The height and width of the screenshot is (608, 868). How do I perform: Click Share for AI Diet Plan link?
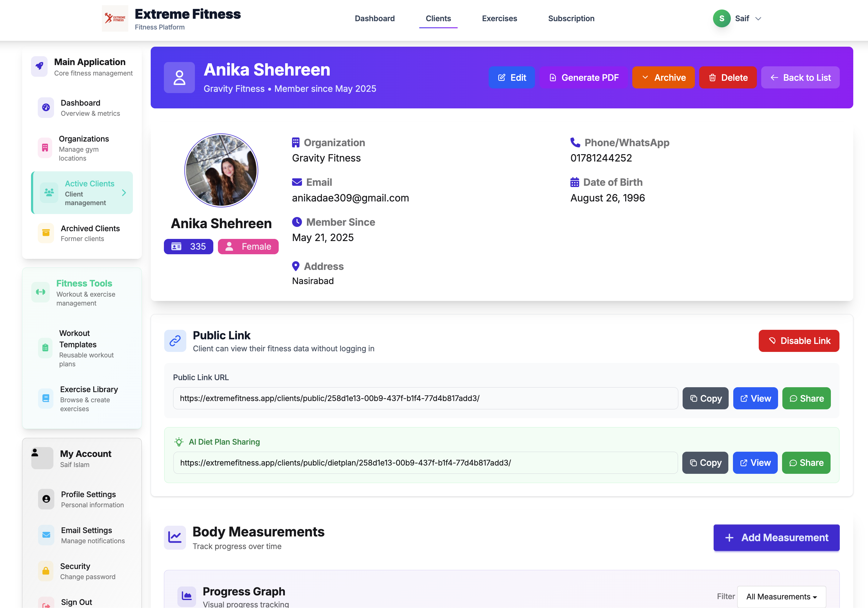(806, 463)
